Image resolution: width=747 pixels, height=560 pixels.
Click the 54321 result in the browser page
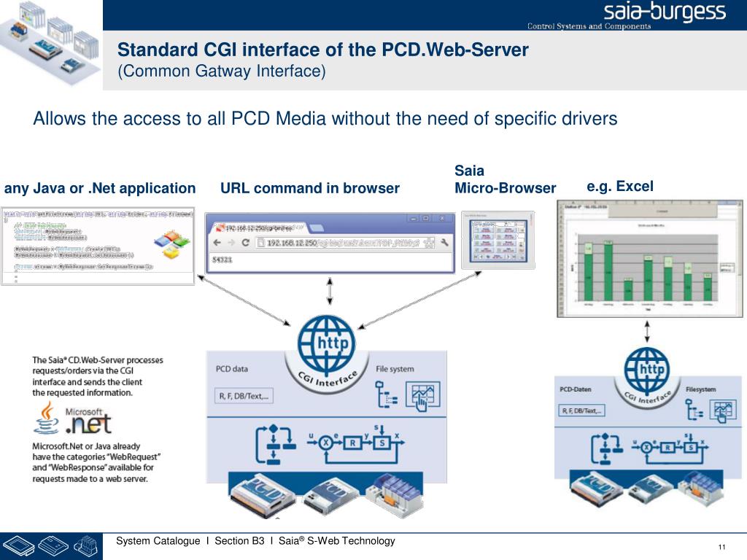tap(222, 260)
